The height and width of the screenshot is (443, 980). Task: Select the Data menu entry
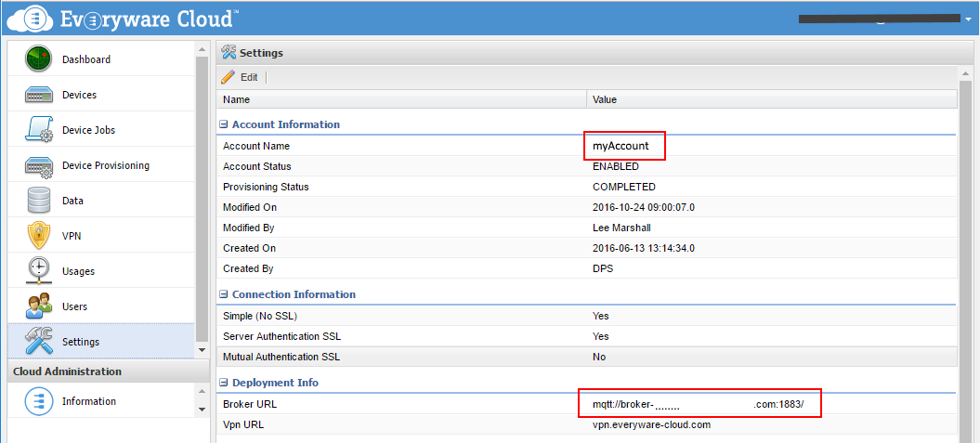click(101, 201)
